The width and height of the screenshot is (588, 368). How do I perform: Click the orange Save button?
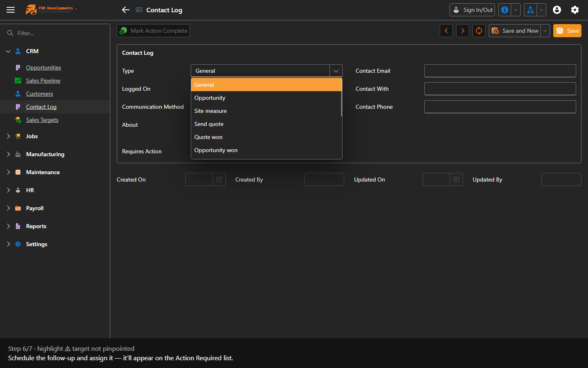coord(567,31)
